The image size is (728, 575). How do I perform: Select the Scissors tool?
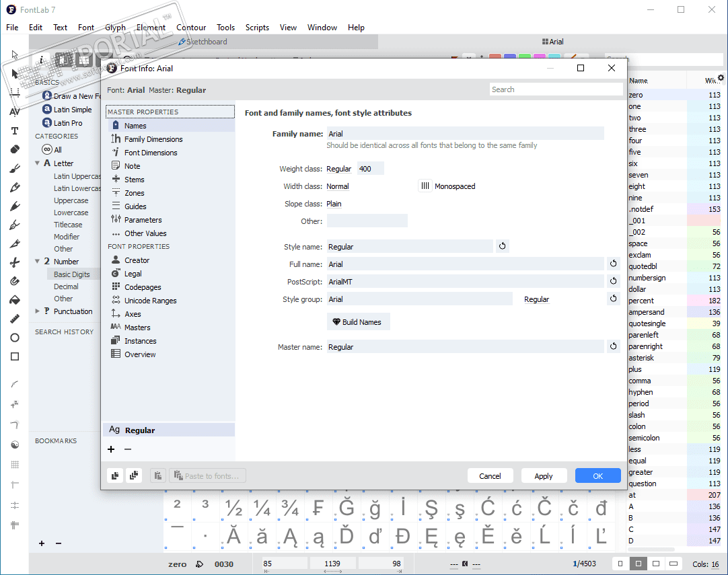click(14, 262)
